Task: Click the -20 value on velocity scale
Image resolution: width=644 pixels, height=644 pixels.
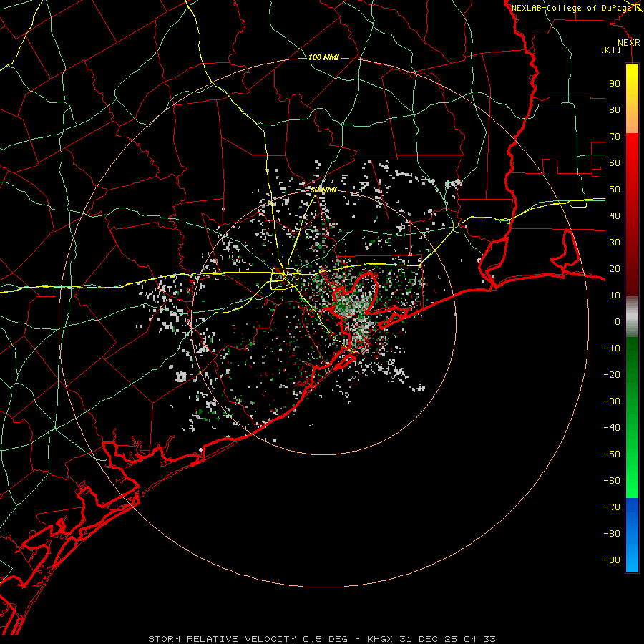Action: [612, 375]
